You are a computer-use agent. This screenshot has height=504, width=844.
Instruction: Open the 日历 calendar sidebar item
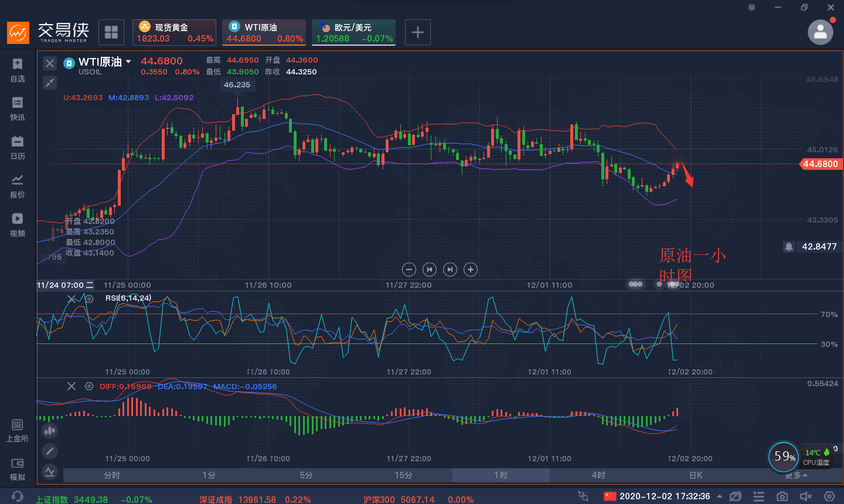pos(18,148)
